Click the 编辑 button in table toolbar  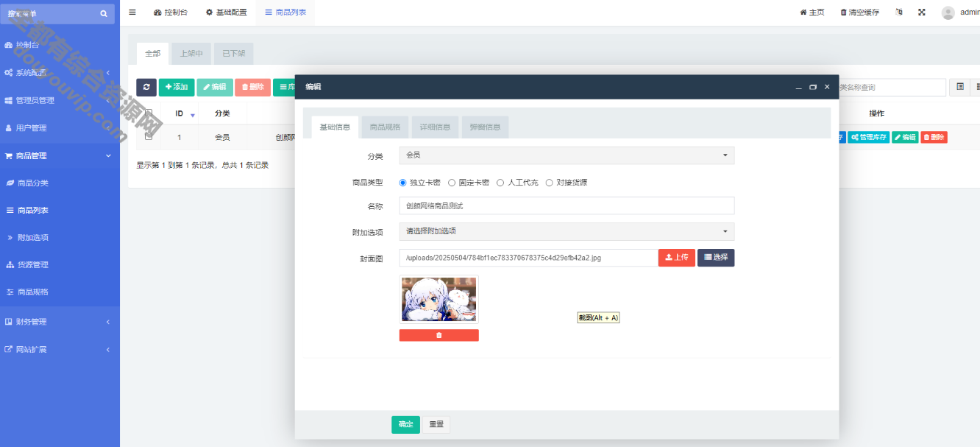[215, 87]
